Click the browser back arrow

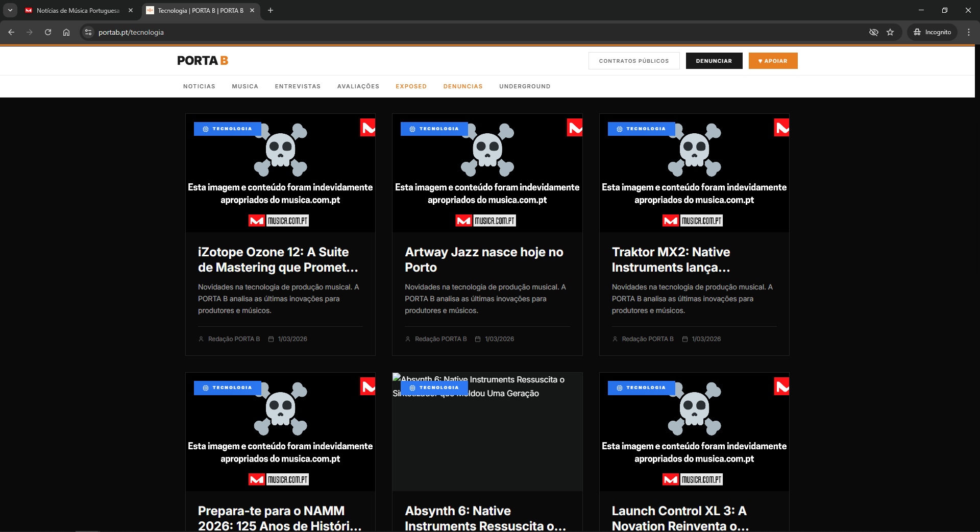click(11, 32)
